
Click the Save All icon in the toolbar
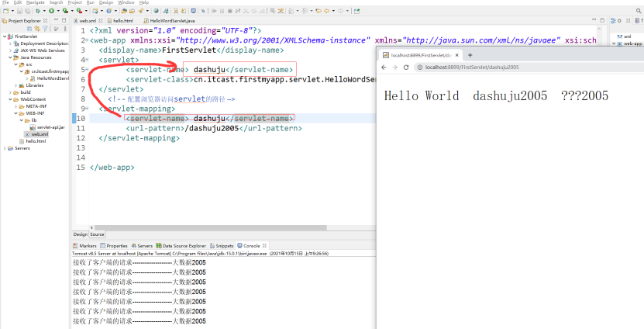[x=27, y=11]
